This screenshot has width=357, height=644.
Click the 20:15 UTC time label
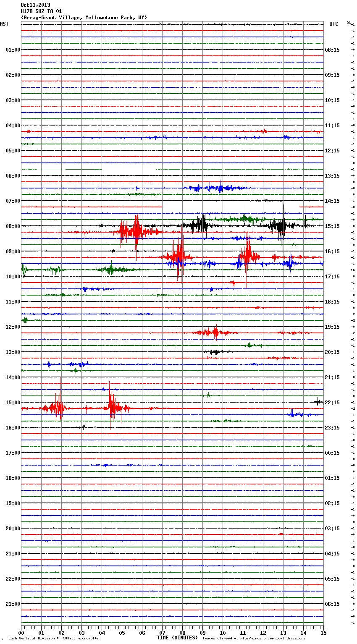pyautogui.click(x=332, y=352)
